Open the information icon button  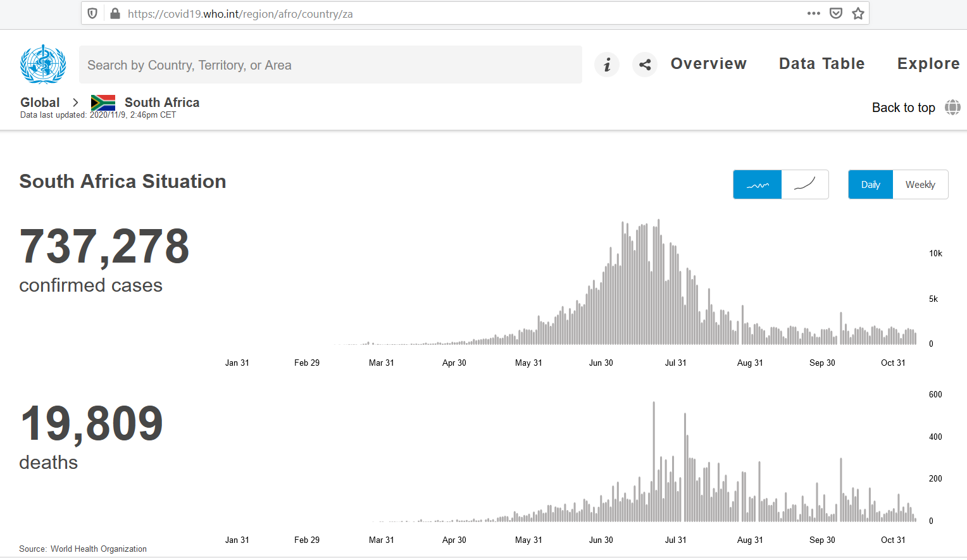click(606, 65)
